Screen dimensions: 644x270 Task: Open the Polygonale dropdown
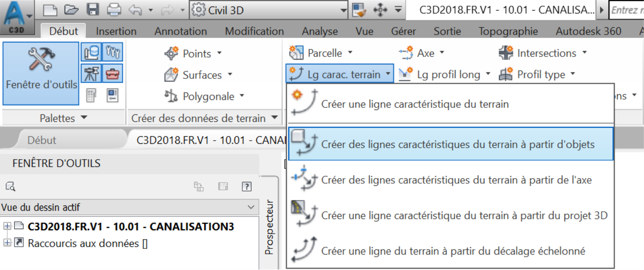coord(204,96)
